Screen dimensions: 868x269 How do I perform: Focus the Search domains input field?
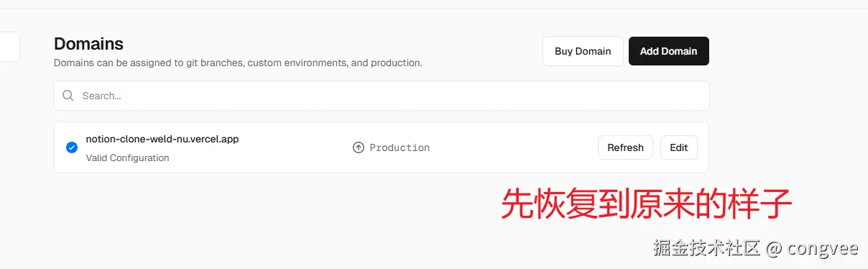click(x=382, y=96)
